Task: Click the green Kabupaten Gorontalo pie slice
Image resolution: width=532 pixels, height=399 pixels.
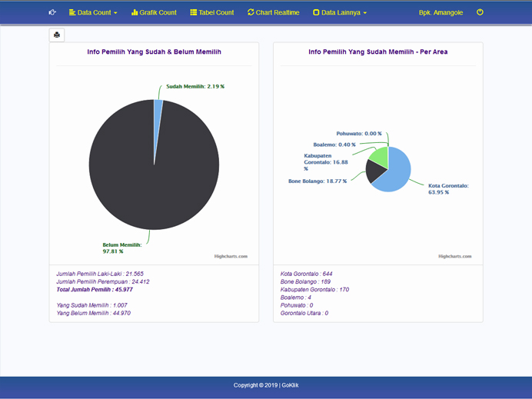Action: 379,155
